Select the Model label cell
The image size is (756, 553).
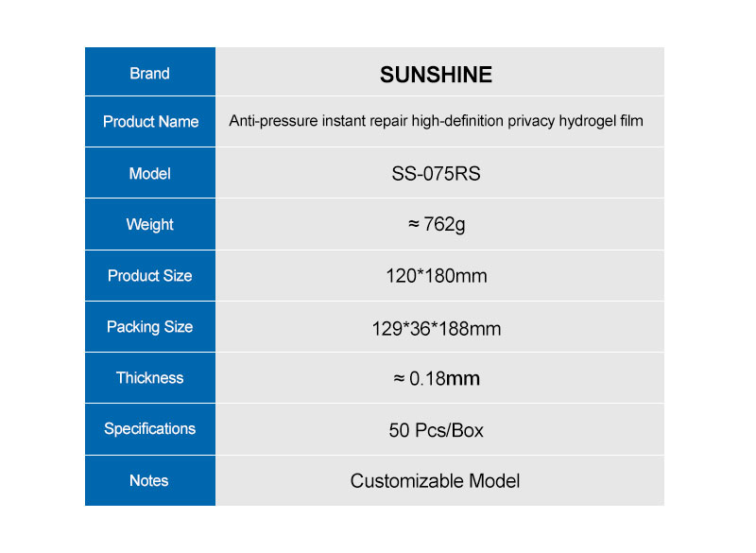pyautogui.click(x=149, y=173)
